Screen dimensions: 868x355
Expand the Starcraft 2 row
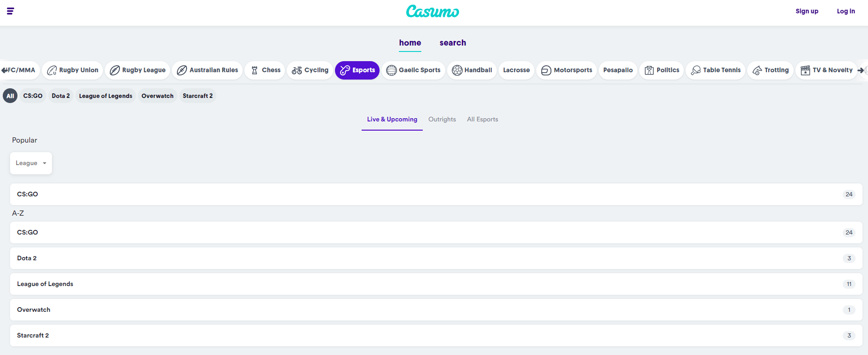[x=436, y=336]
